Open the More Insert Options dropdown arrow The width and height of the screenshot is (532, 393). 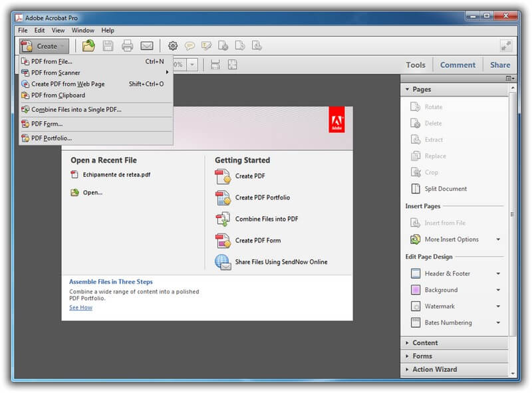point(498,239)
